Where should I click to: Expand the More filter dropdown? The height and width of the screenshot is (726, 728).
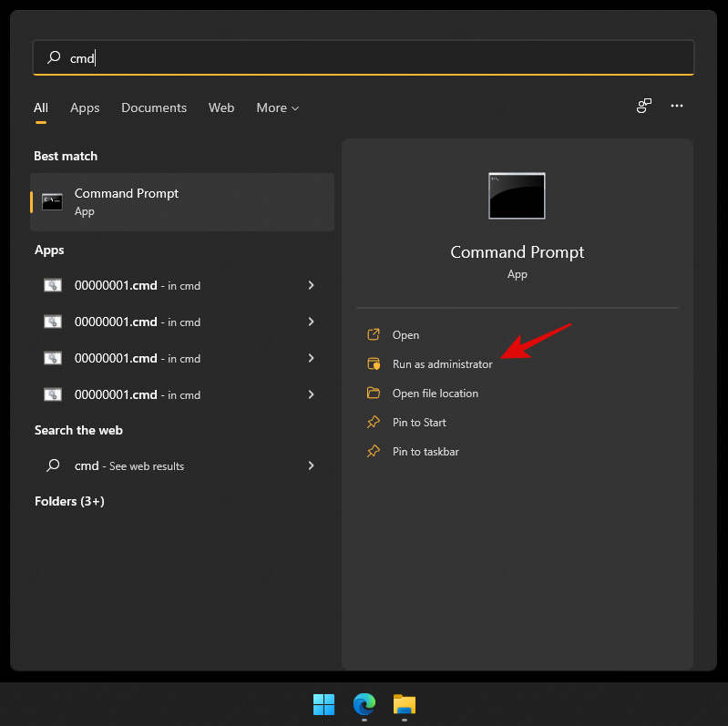(277, 107)
